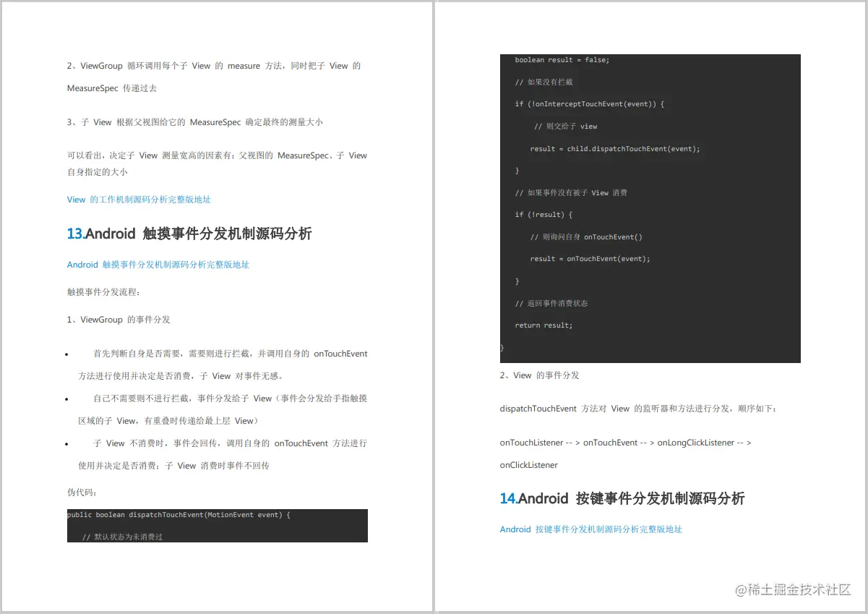Click bullet starting '首先判断自身是否需要'
This screenshot has height=614, width=868.
point(223,364)
